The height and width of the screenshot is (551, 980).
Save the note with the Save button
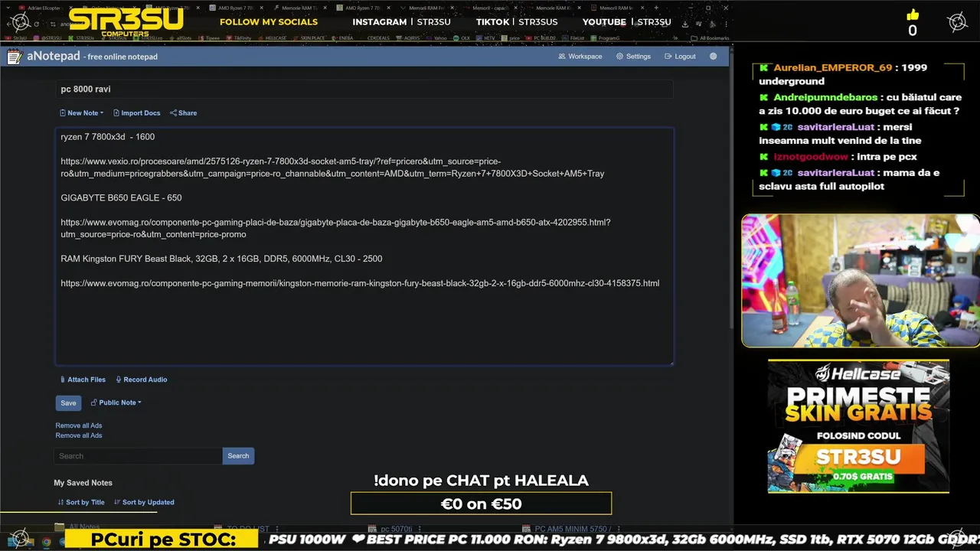[x=68, y=403]
